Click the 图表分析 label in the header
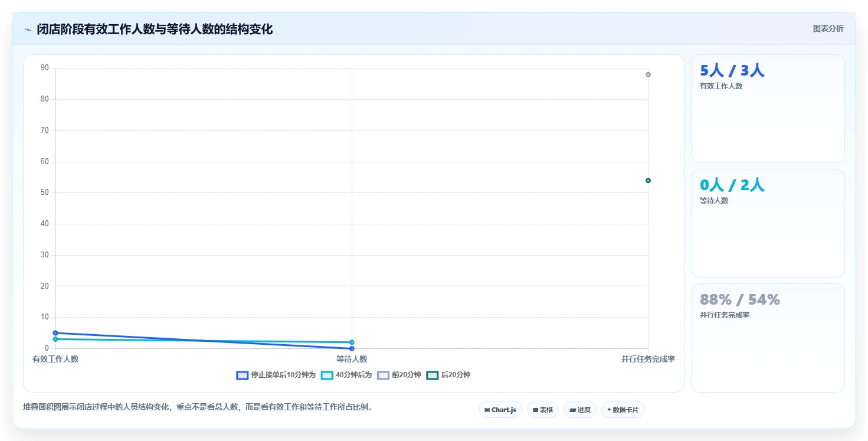 (828, 28)
